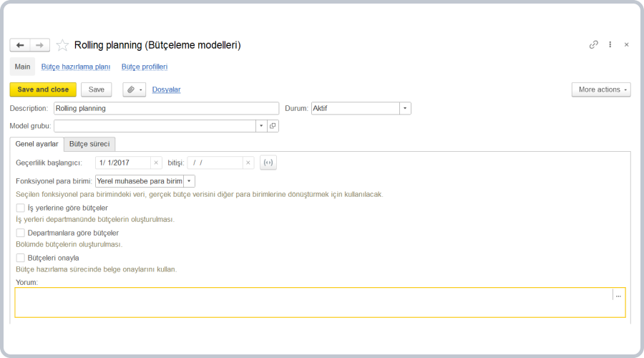Image resolution: width=644 pixels, height=358 pixels.
Task: Open the Dosyalar link
Action: click(x=166, y=89)
